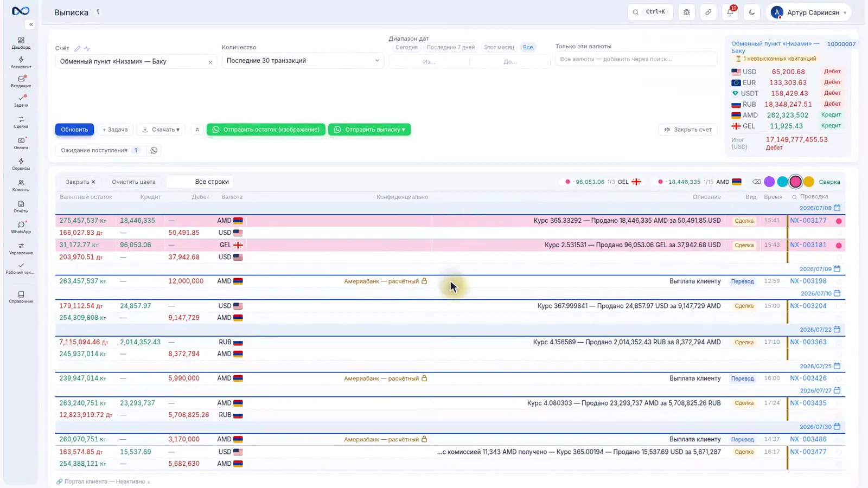Select the Этот месяц date range
Image resolution: width=868 pixels, height=488 pixels.
click(499, 47)
